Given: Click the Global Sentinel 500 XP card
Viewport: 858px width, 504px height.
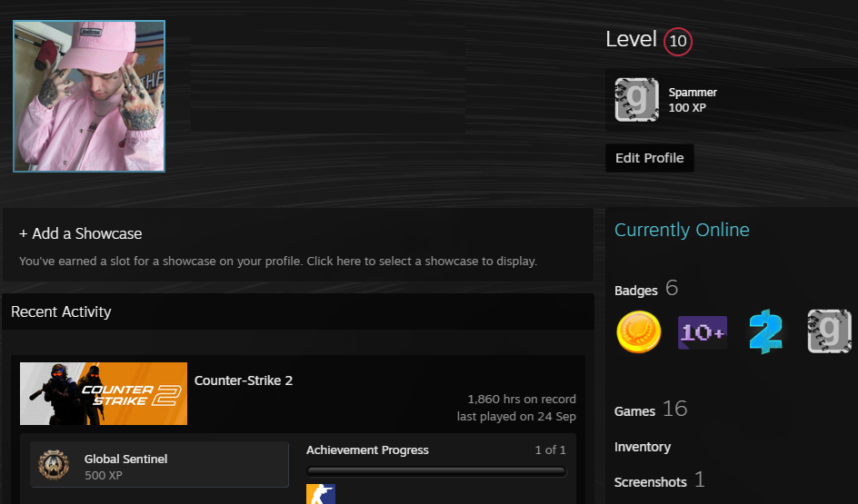Looking at the screenshot, I should click(159, 465).
